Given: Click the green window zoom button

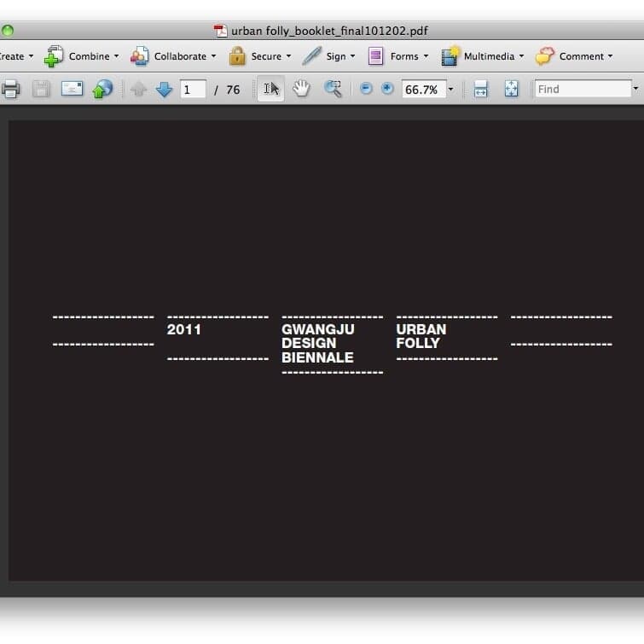Looking at the screenshot, I should pos(8,31).
